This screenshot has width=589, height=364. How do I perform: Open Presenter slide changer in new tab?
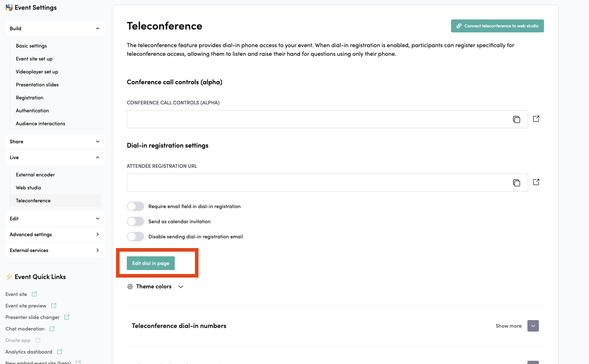(67, 317)
